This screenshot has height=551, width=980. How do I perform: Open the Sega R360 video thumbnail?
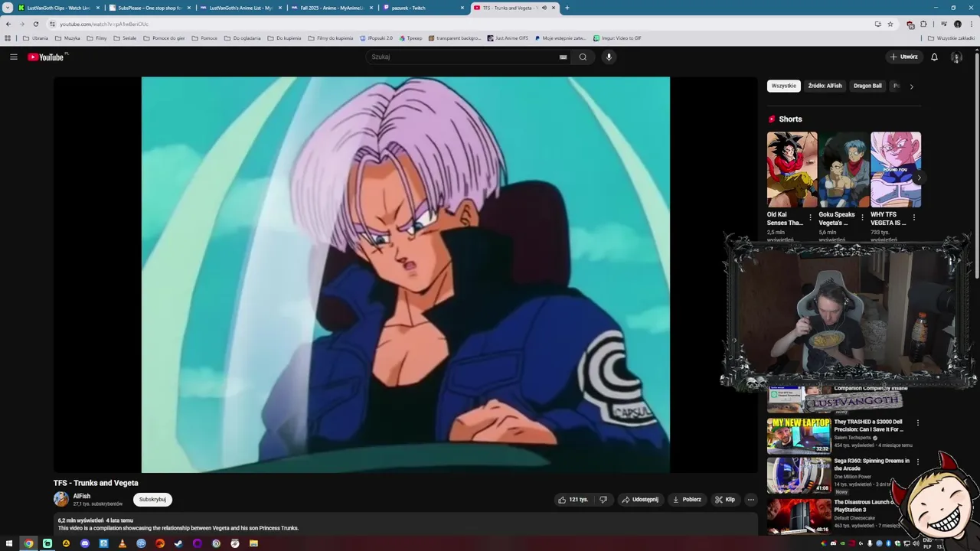click(x=799, y=475)
